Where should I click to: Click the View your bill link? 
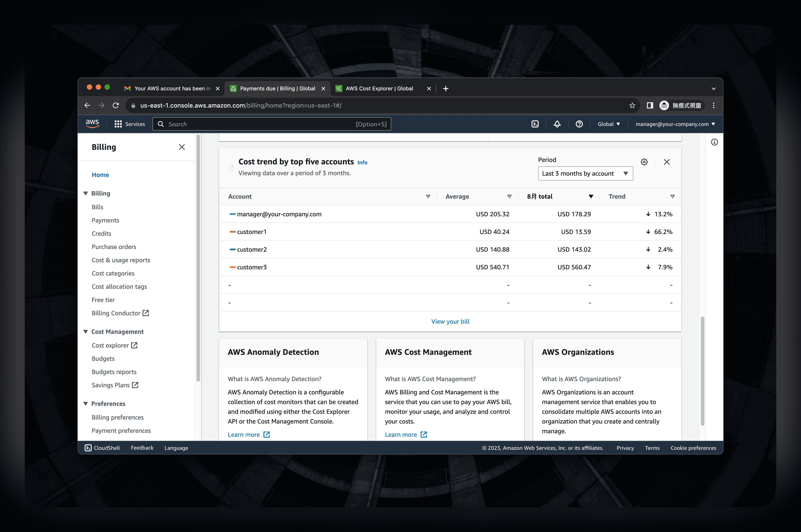[x=450, y=321]
